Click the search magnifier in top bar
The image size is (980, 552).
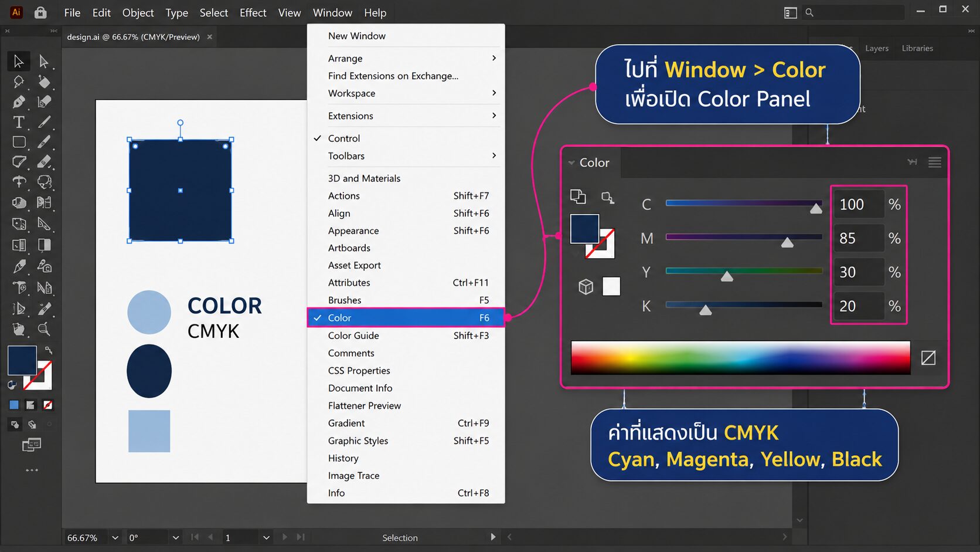809,12
